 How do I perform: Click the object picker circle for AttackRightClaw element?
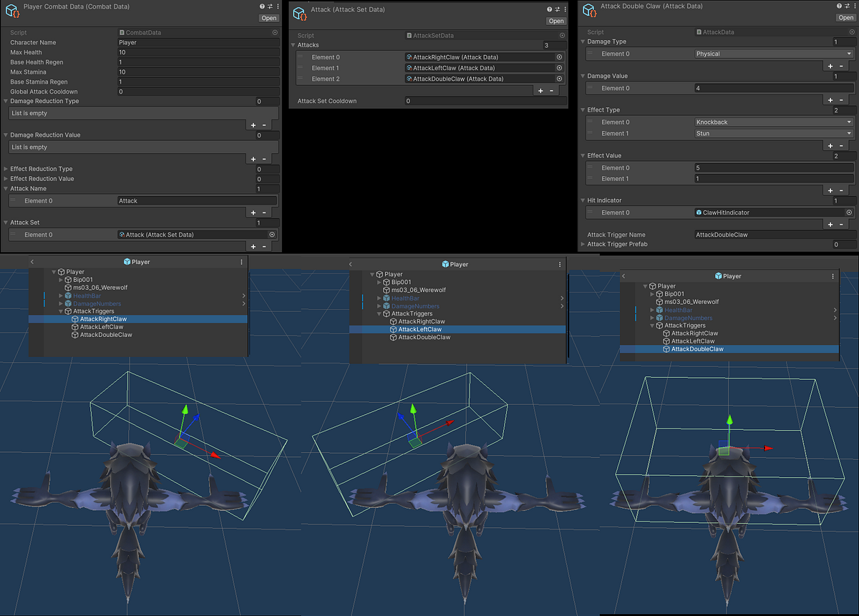(x=558, y=57)
